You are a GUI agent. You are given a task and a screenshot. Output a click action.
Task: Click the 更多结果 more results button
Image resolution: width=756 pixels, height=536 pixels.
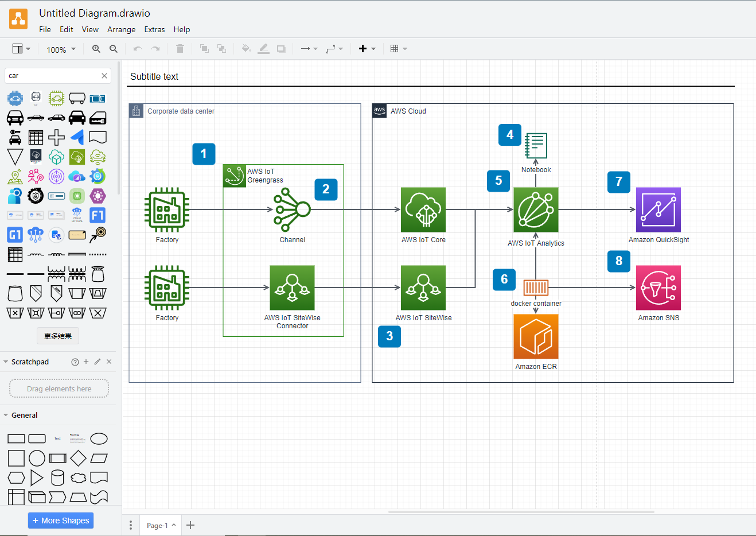(58, 336)
